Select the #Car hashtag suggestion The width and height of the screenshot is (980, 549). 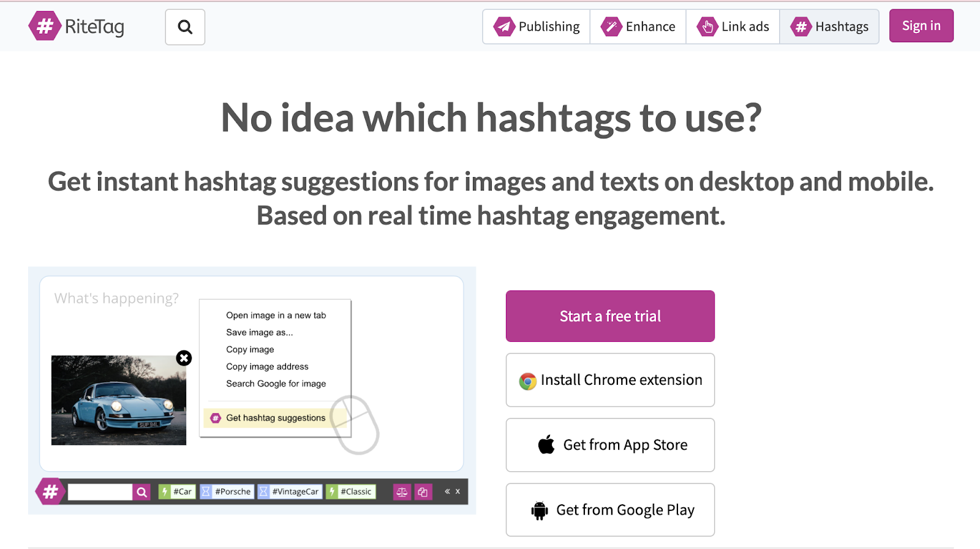click(x=177, y=491)
